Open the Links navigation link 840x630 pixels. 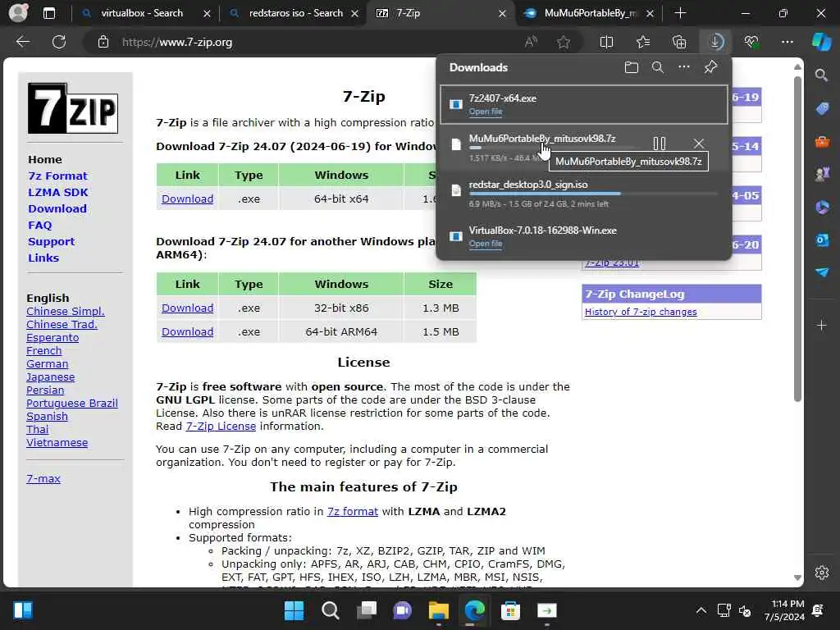(43, 258)
